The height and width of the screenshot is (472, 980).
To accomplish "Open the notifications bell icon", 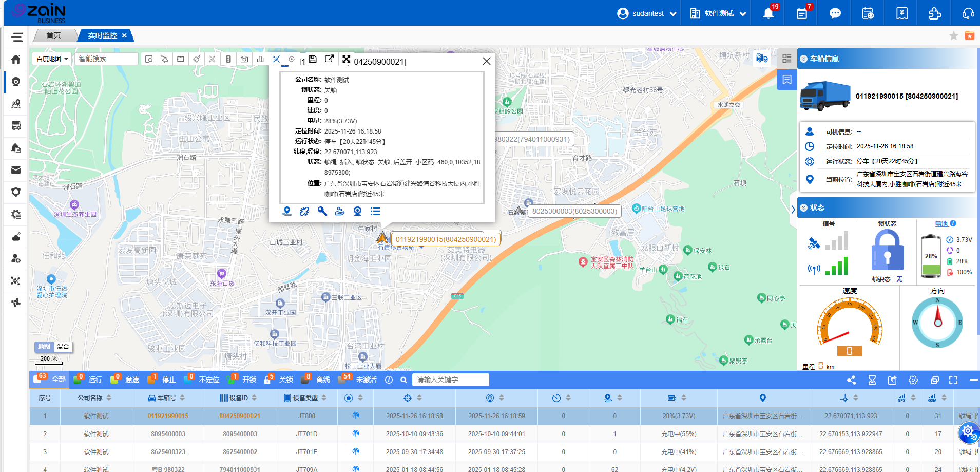I will (x=768, y=13).
